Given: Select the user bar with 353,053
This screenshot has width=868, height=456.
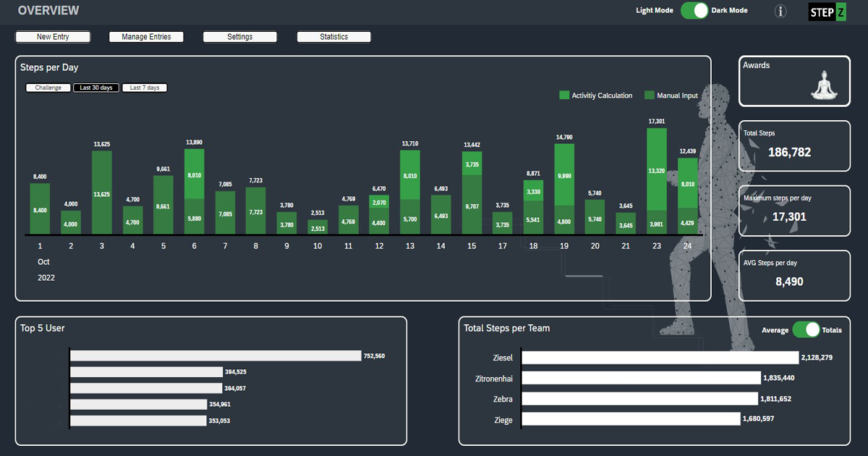Looking at the screenshot, I should (x=137, y=421).
